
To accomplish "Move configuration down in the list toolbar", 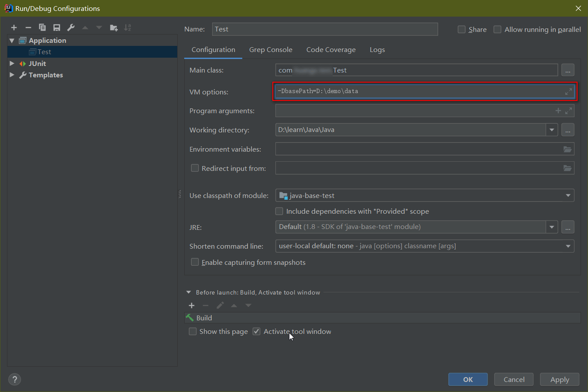I will (x=99, y=28).
